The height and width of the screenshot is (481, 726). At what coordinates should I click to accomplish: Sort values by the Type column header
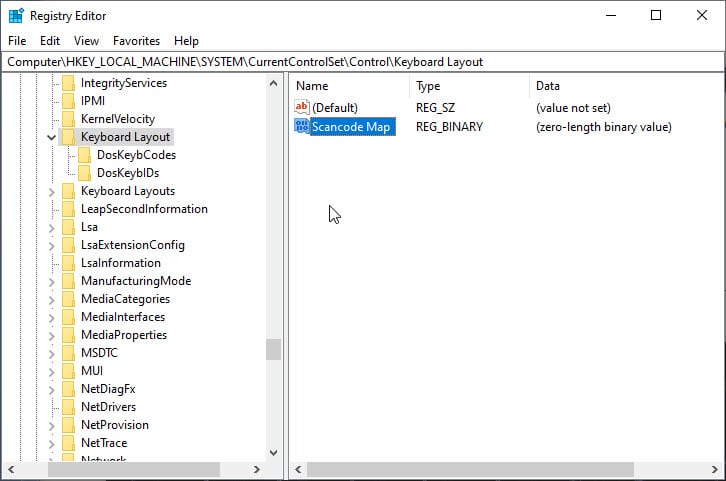tap(469, 86)
